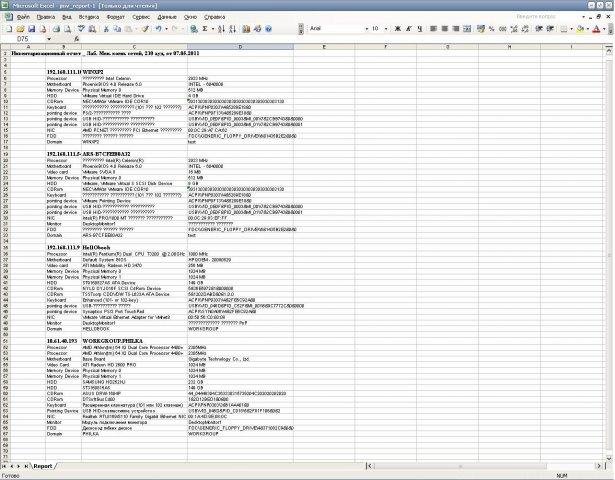Open the font size 10 dropdown
The width and height of the screenshot is (615, 480).
coord(386,29)
